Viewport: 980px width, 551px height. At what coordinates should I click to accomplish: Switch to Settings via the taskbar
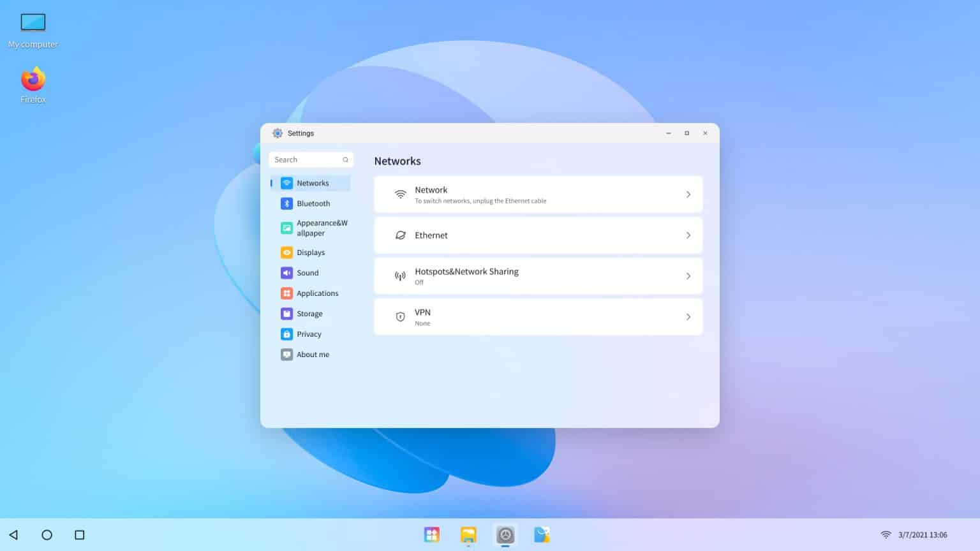click(x=505, y=534)
